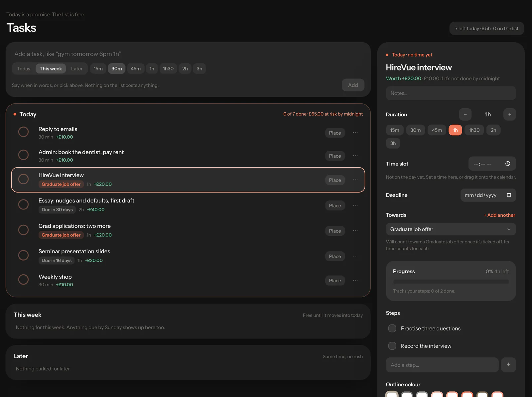This screenshot has height=397, width=532.
Task: Choose the 1h30 chip in add-task bar
Action: (x=168, y=68)
